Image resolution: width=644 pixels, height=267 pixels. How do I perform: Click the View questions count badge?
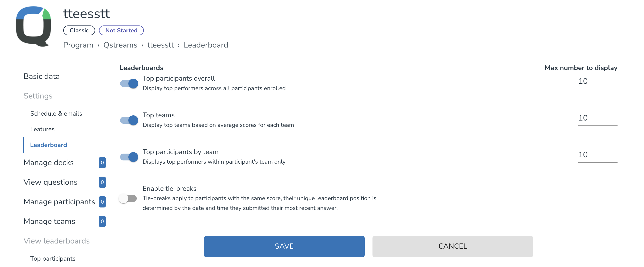[102, 182]
